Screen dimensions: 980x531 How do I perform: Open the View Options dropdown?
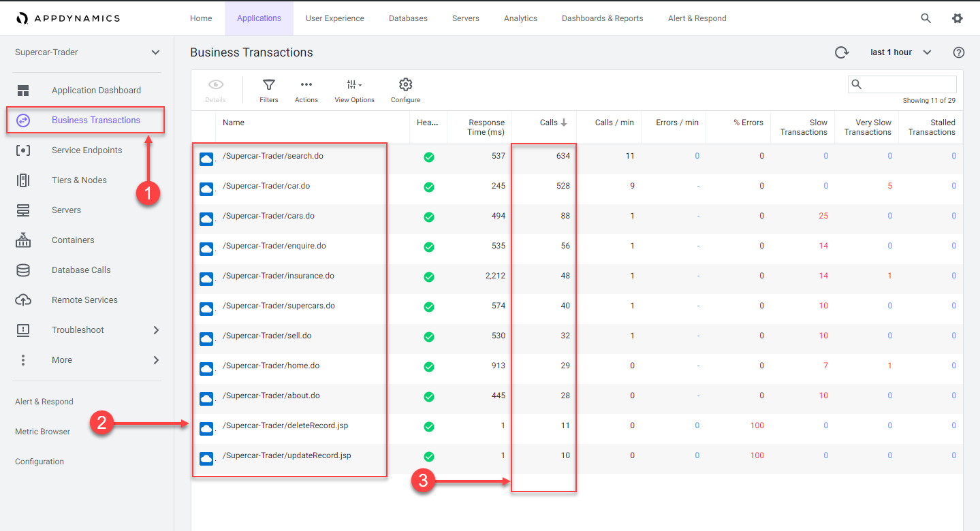coord(354,90)
